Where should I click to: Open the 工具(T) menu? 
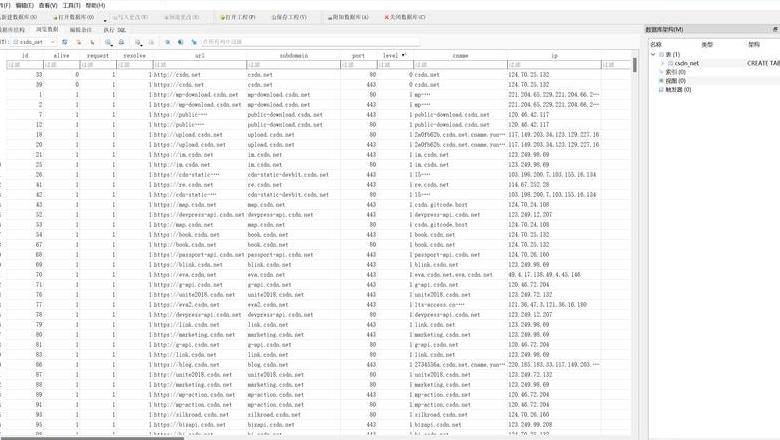71,5
